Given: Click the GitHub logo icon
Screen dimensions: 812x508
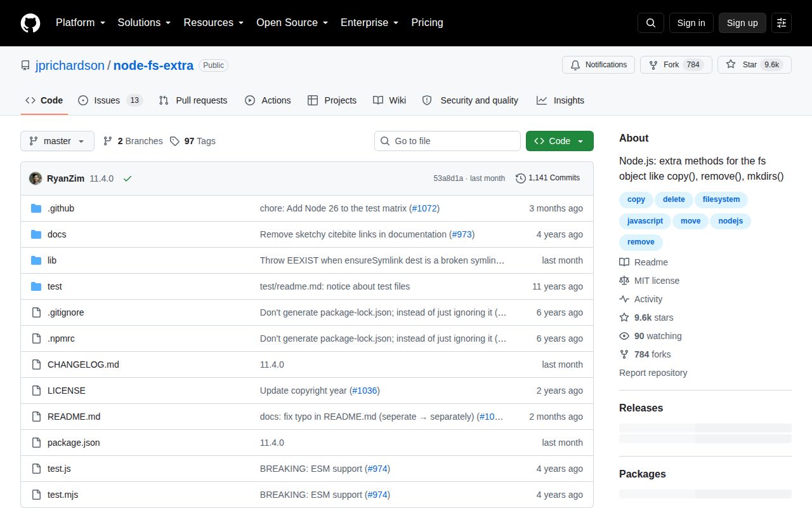Looking at the screenshot, I should 30,23.
